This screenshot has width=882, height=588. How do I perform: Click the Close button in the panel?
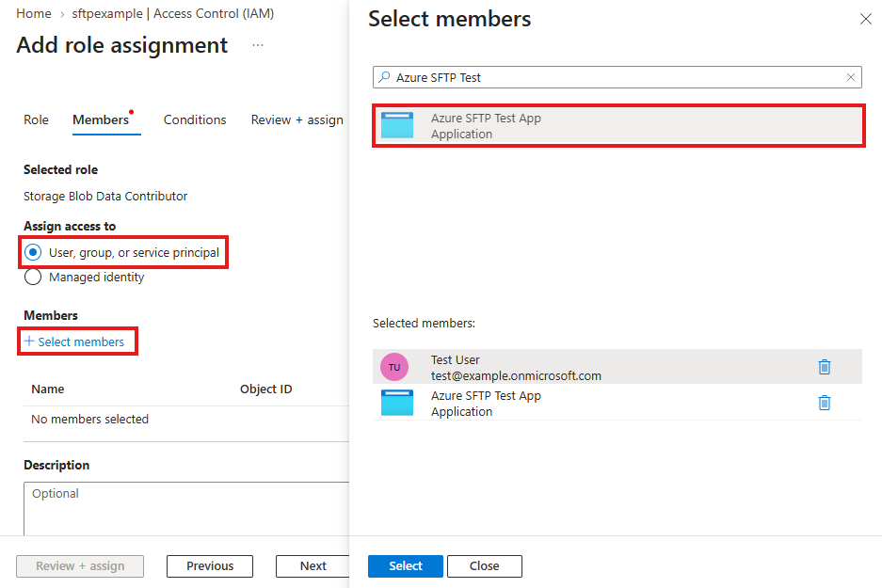click(485, 566)
